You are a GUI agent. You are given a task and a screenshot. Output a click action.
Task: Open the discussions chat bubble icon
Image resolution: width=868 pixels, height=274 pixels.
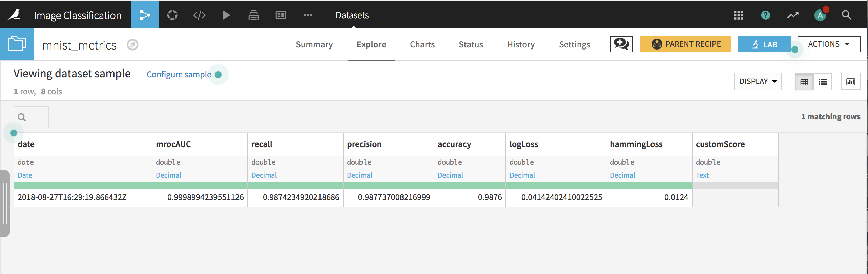[621, 44]
